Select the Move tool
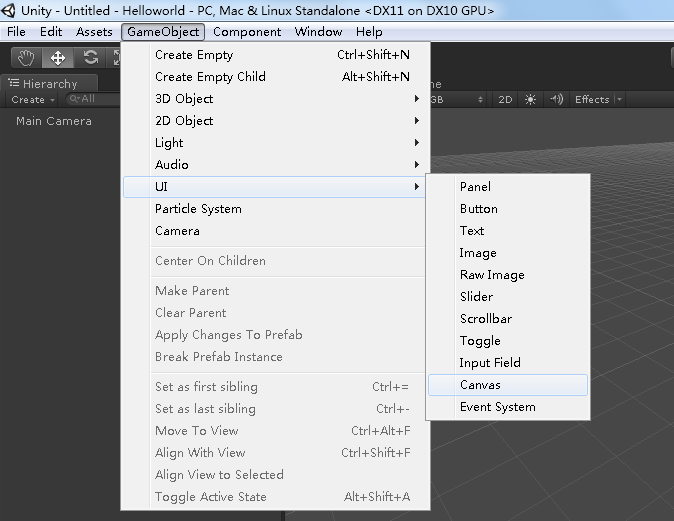 coord(58,58)
